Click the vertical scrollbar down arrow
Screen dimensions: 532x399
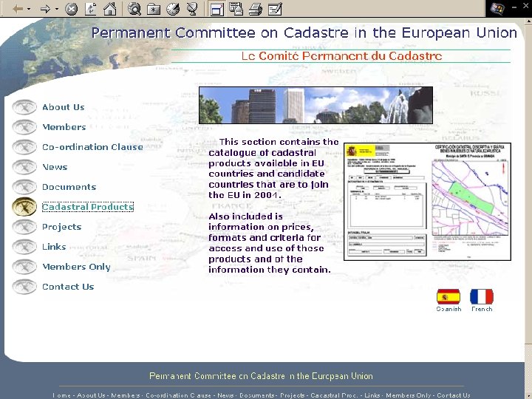[x=528, y=395]
